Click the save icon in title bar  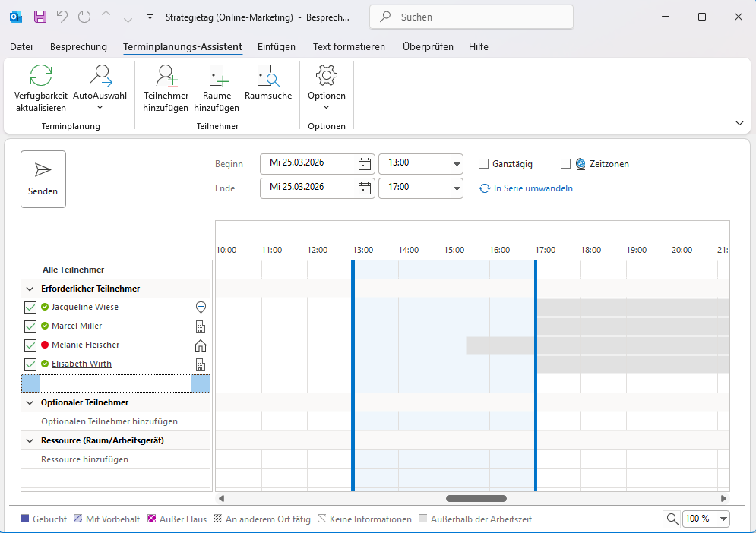[x=40, y=16]
